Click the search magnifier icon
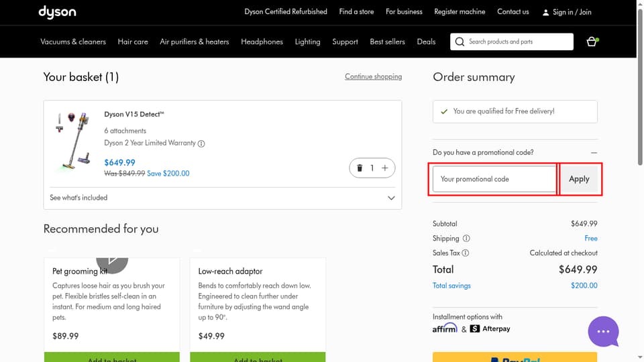Image resolution: width=644 pixels, height=362 pixels. (x=460, y=42)
